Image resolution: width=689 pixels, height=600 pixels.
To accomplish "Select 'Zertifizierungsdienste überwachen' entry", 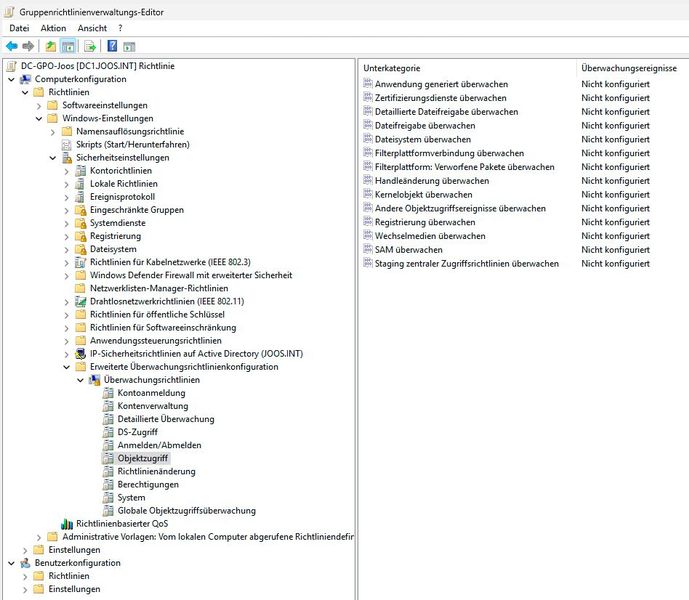I will coord(440,98).
